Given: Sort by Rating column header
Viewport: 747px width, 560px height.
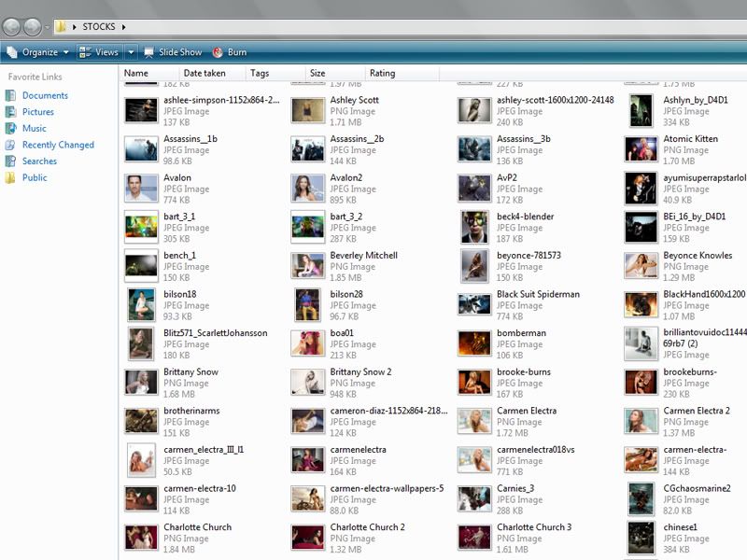Looking at the screenshot, I should point(402,74).
